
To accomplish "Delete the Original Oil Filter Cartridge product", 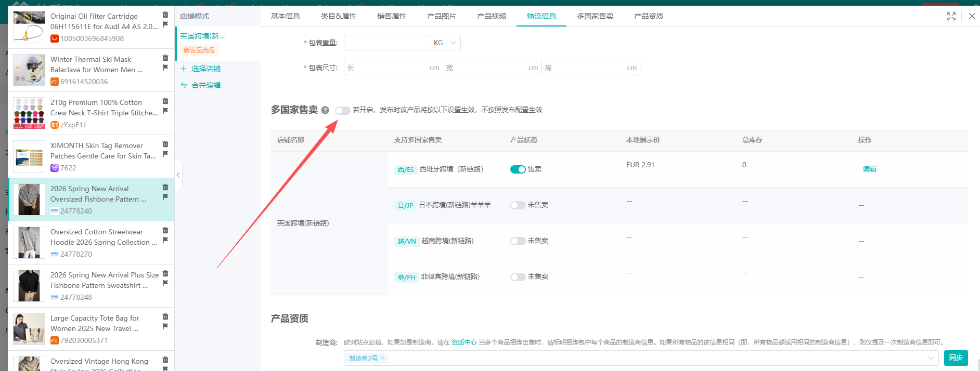I will click(x=165, y=15).
